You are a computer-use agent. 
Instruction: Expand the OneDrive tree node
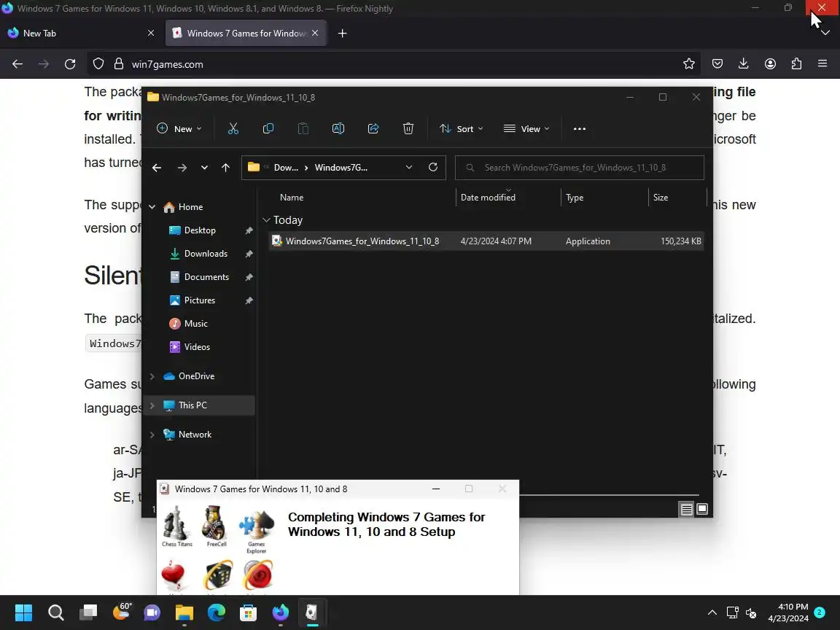[x=152, y=376]
